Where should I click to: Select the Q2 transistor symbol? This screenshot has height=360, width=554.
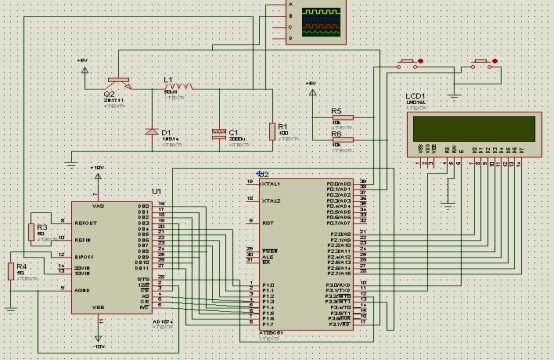tap(118, 84)
